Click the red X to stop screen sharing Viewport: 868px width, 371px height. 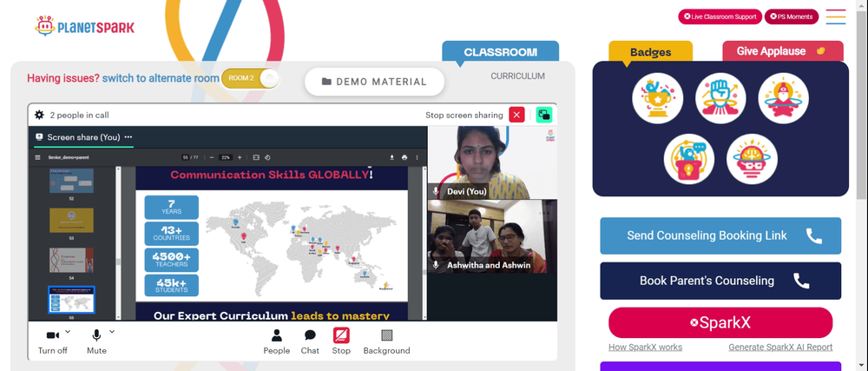516,116
